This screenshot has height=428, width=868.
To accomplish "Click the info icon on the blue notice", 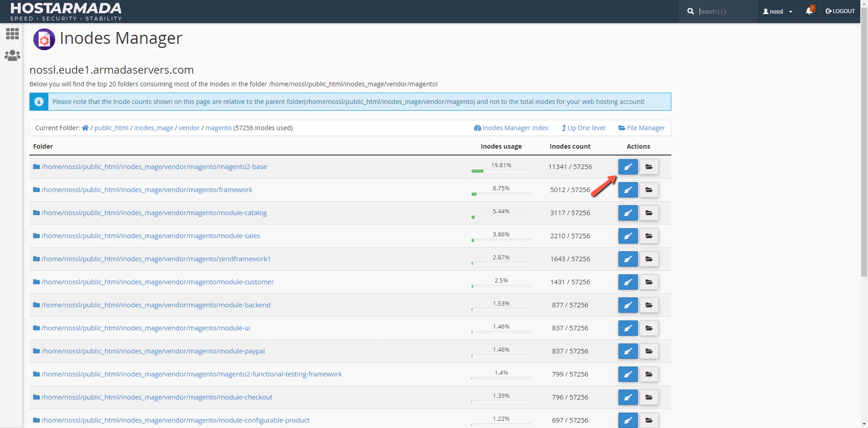I will click(38, 102).
